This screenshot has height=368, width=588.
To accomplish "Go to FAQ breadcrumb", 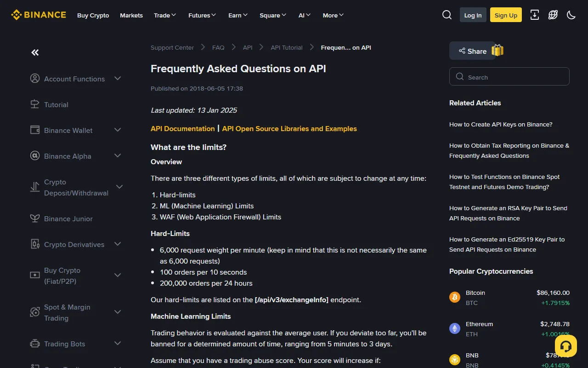I will [x=218, y=47].
